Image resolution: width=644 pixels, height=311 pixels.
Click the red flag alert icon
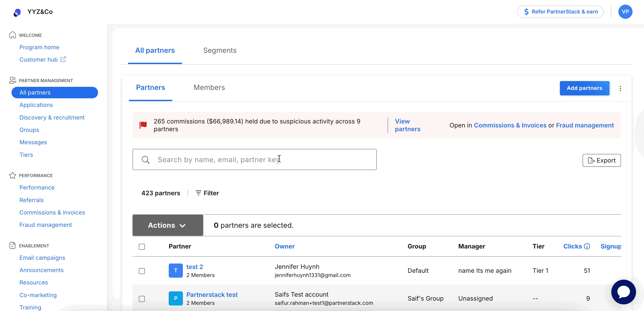point(143,125)
